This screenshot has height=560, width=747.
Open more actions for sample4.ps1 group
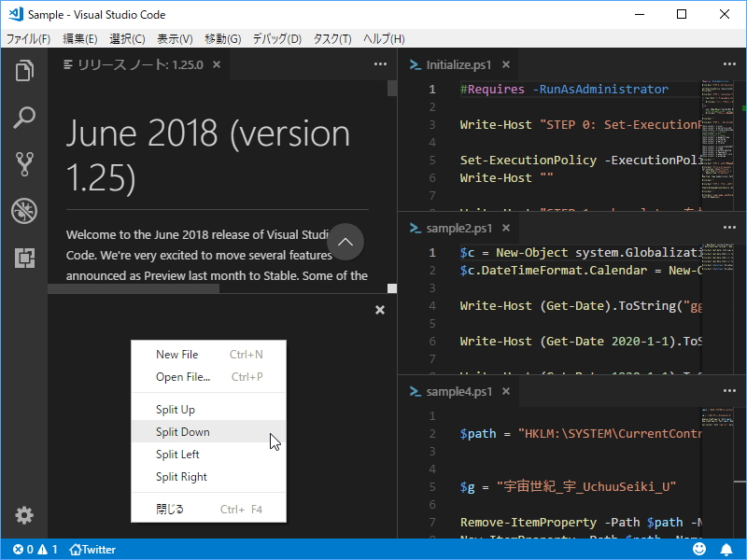coord(729,391)
